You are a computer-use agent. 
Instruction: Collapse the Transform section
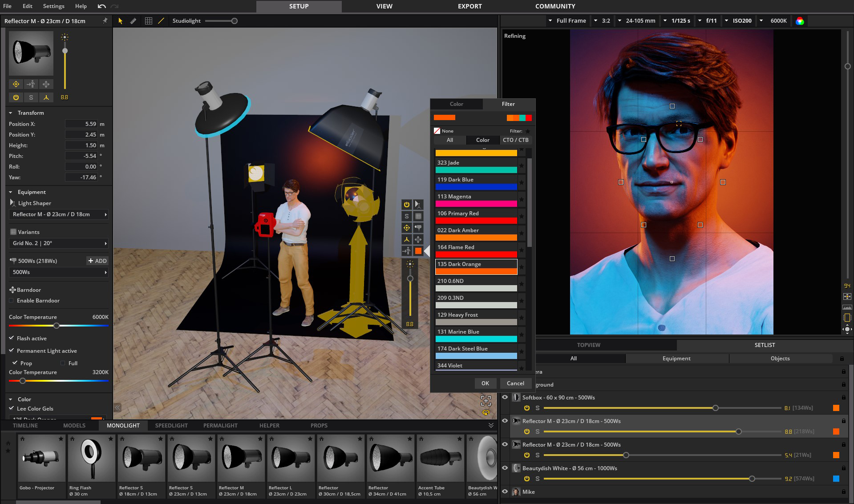click(11, 113)
